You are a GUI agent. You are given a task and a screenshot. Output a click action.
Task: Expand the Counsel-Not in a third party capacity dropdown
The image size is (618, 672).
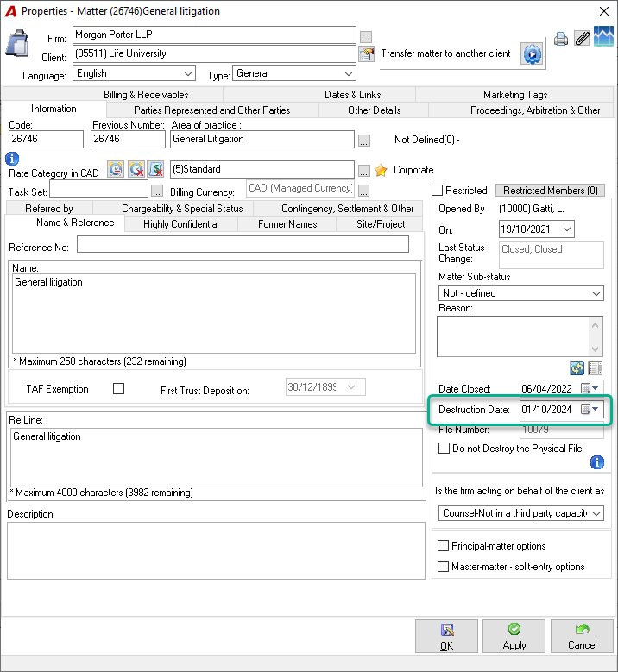click(596, 513)
